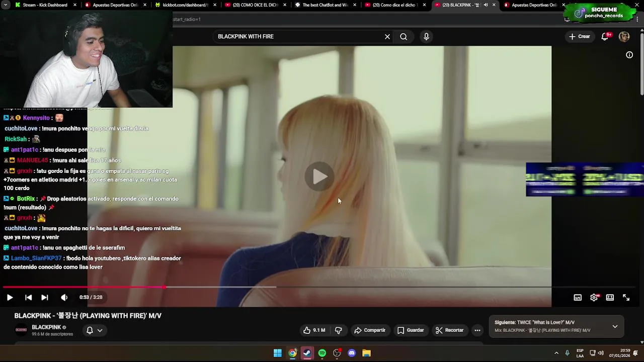Expand Siguiente playlist panel chevron
This screenshot has height=362, width=644.
click(x=615, y=327)
